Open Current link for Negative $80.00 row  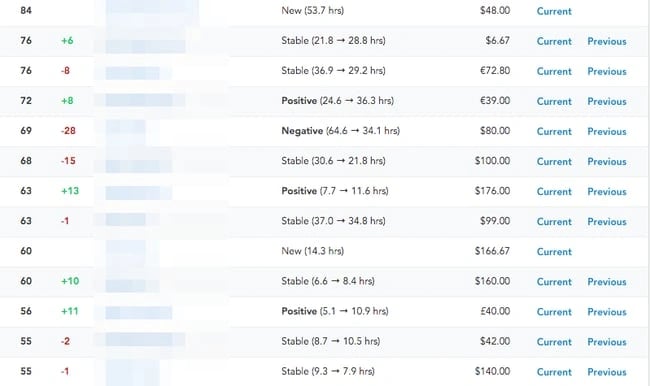click(554, 131)
